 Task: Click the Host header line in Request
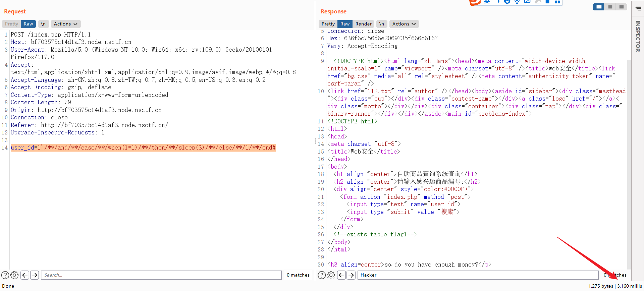71,42
